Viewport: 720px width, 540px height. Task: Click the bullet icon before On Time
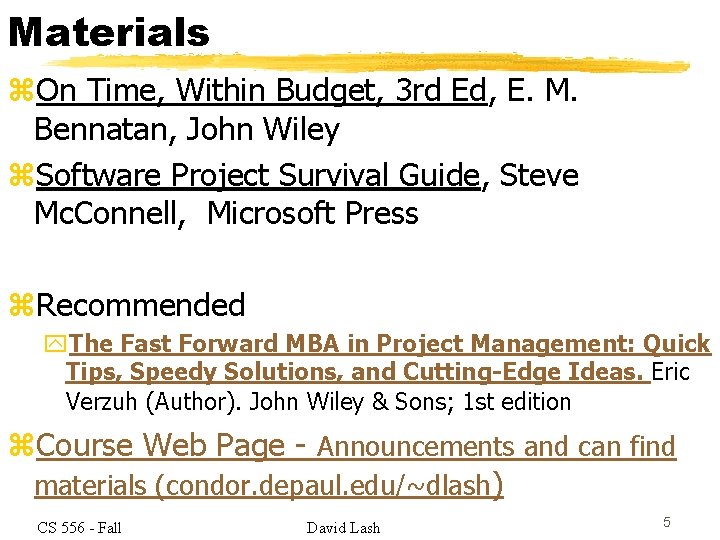21,90
